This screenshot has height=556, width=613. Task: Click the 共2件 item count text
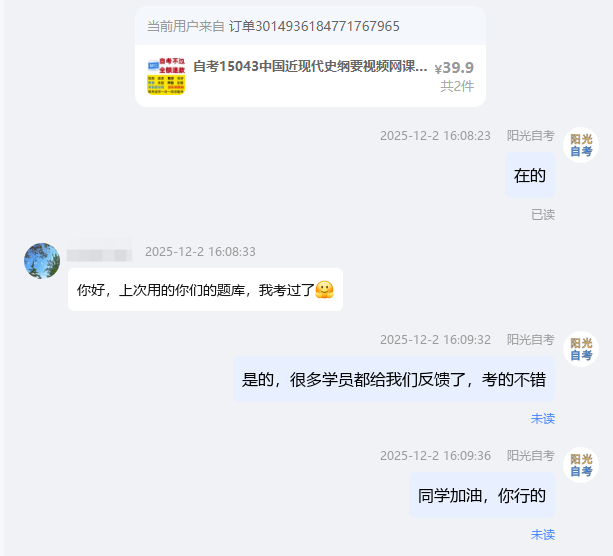click(x=457, y=86)
